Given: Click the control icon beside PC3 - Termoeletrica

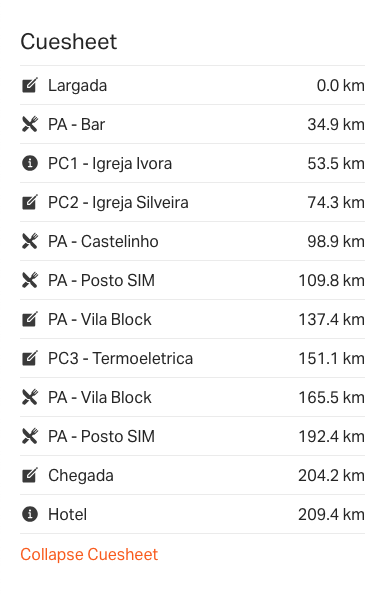Looking at the screenshot, I should [x=30, y=358].
